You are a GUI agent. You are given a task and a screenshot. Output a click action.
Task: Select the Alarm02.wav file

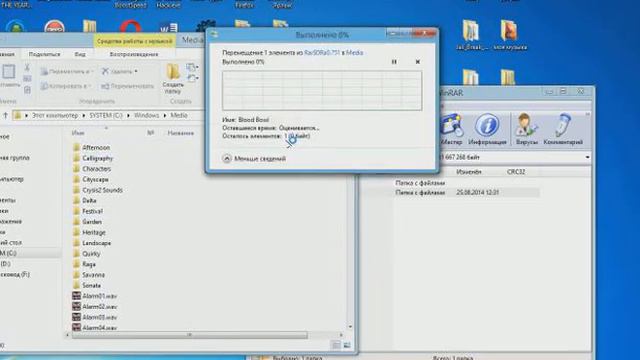[95, 307]
